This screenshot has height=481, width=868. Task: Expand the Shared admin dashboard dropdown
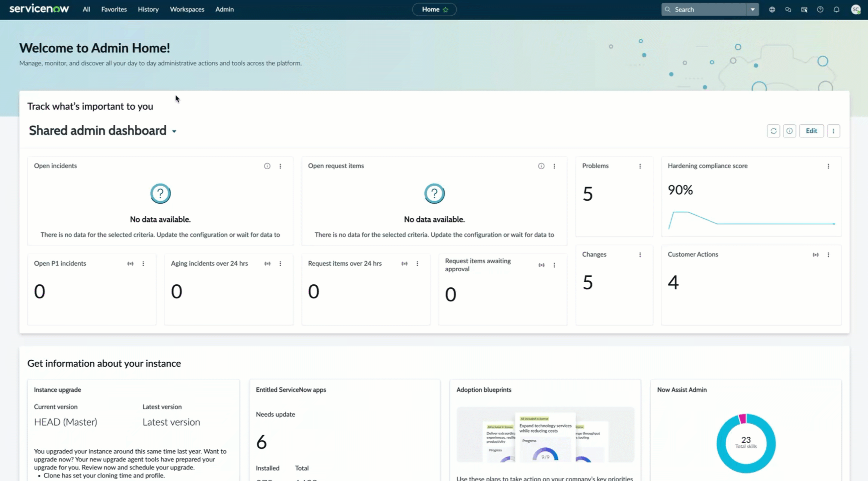pyautogui.click(x=174, y=131)
